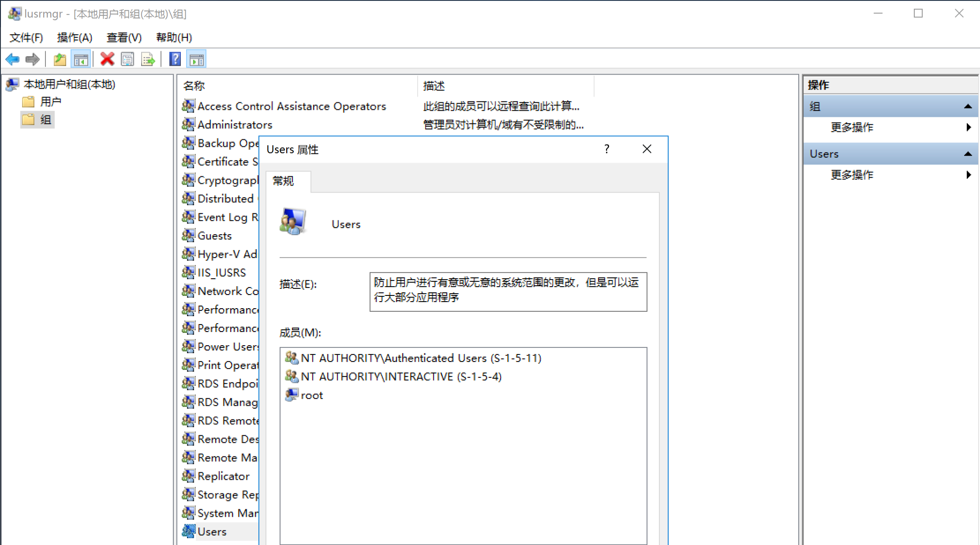The height and width of the screenshot is (545, 980).
Task: Click the blue Help toolbar icon
Action: (x=175, y=59)
